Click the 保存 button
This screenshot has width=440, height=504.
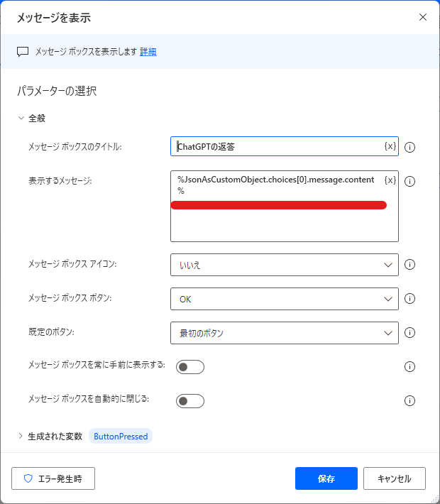coord(326,478)
